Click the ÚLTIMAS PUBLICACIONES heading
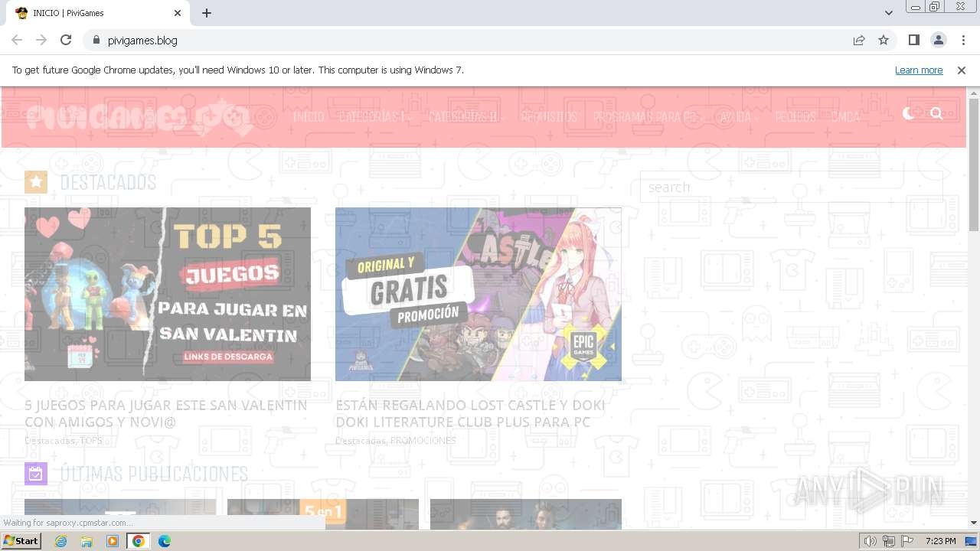Viewport: 980px width, 551px height. pyautogui.click(x=154, y=474)
